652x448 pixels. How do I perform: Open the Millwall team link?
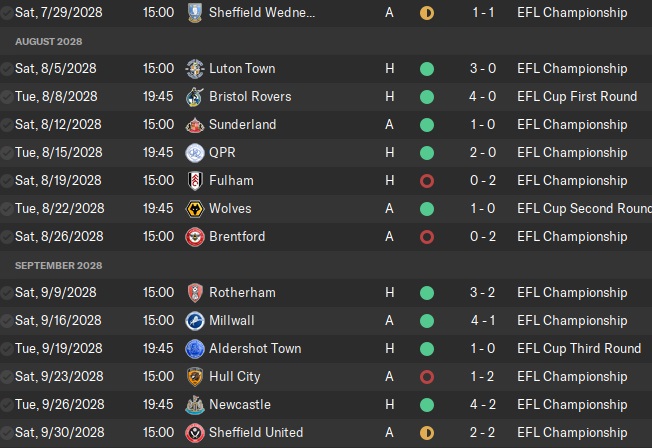click(231, 321)
